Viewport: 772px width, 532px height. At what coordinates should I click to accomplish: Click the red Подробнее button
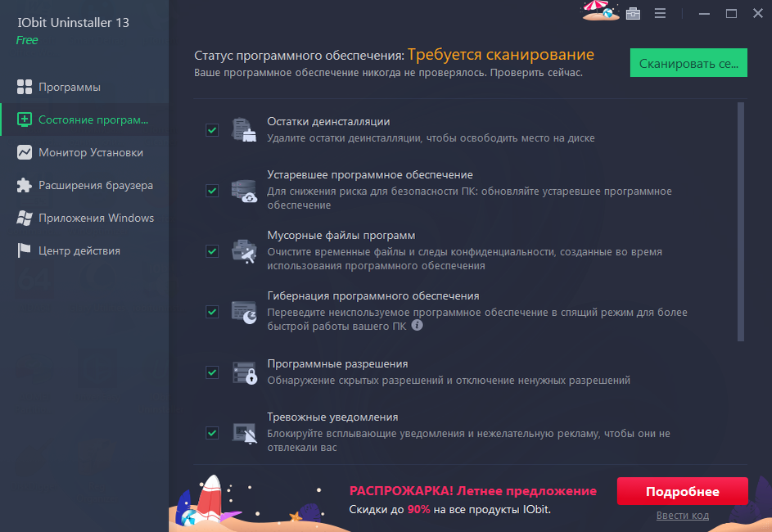[x=683, y=491]
